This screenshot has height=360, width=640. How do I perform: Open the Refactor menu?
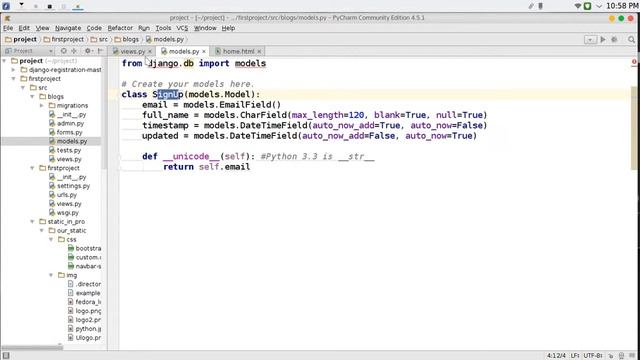click(x=120, y=28)
